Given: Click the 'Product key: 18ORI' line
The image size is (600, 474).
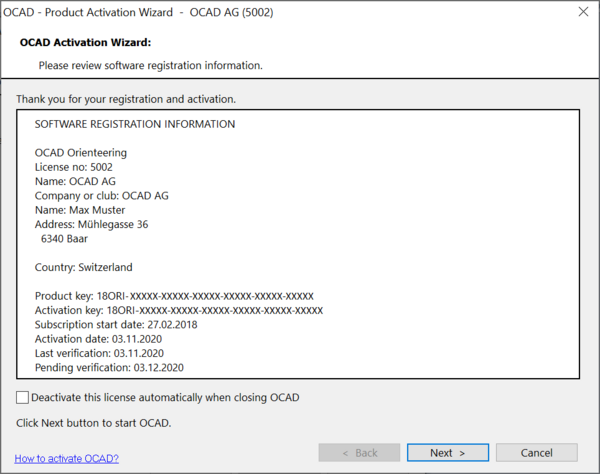Looking at the screenshot, I should pos(174,296).
